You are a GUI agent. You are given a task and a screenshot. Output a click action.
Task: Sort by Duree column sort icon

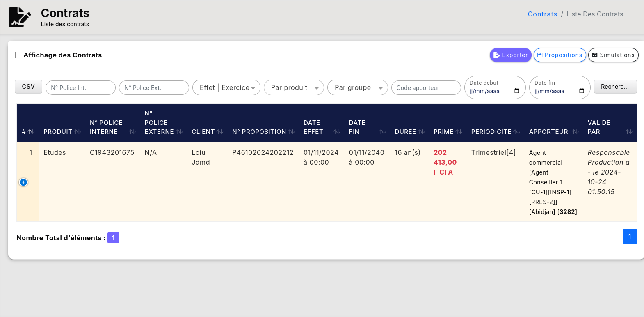[421, 132]
